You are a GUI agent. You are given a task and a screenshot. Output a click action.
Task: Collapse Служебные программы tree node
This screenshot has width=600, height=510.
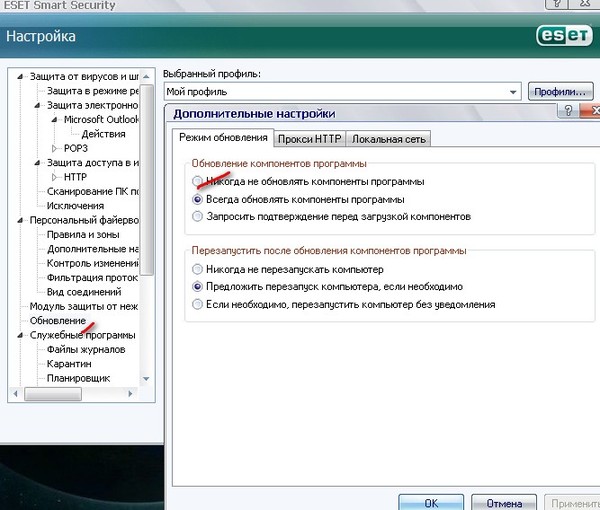point(20,335)
